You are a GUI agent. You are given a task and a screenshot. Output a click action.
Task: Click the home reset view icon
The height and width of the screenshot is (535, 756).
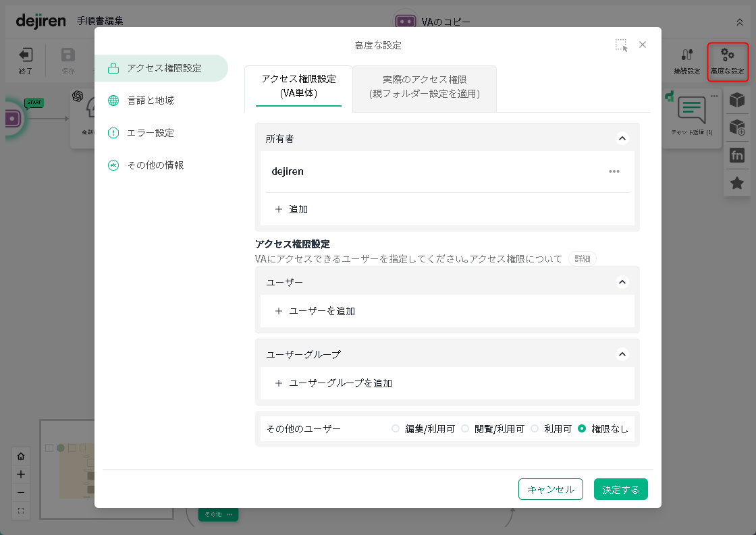(x=21, y=456)
